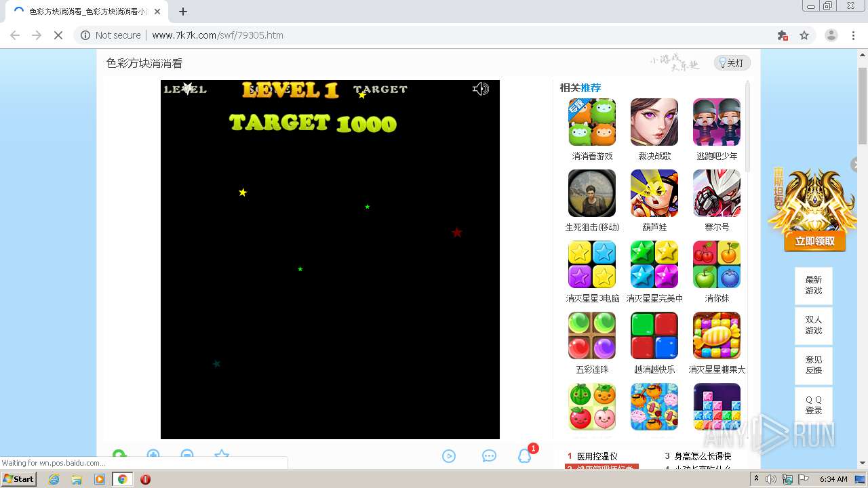This screenshot has width=868, height=488.
Task: Open volume icon in system tray
Action: point(771,479)
